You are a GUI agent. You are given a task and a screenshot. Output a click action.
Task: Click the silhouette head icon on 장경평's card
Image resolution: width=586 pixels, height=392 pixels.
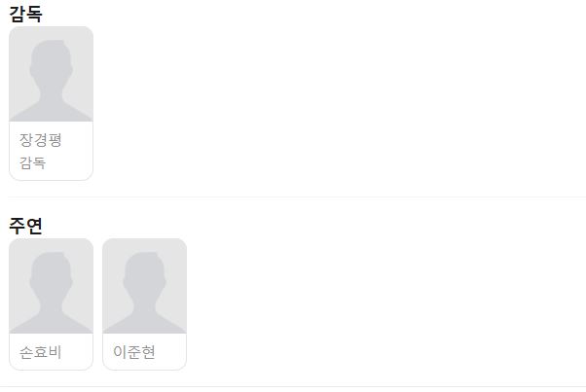coord(52,63)
